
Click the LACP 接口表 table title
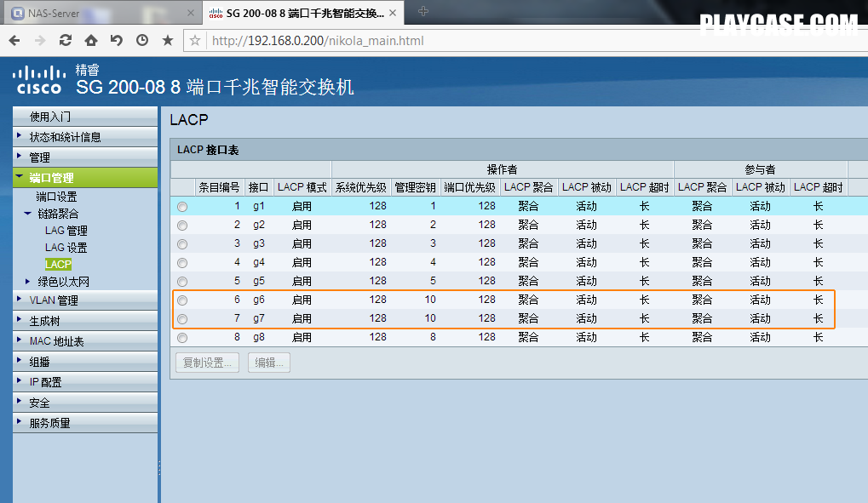point(208,150)
